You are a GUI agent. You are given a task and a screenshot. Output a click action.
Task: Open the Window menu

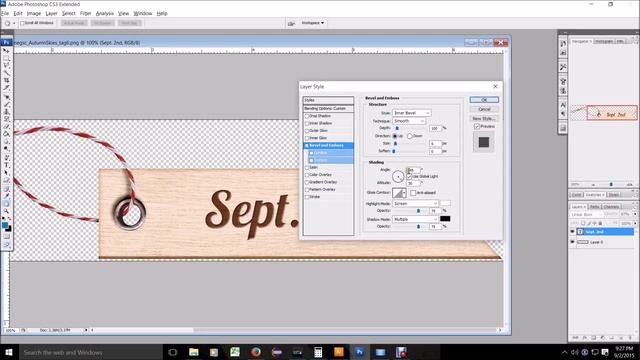143,13
